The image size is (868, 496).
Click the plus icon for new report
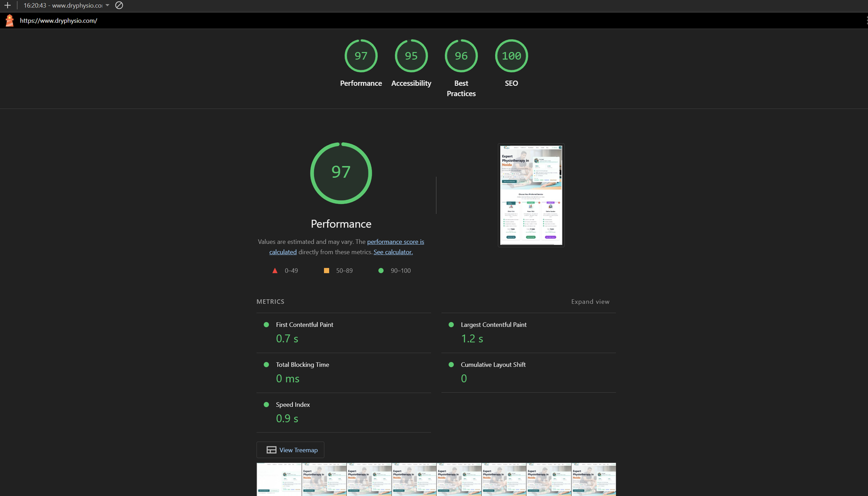pyautogui.click(x=8, y=5)
